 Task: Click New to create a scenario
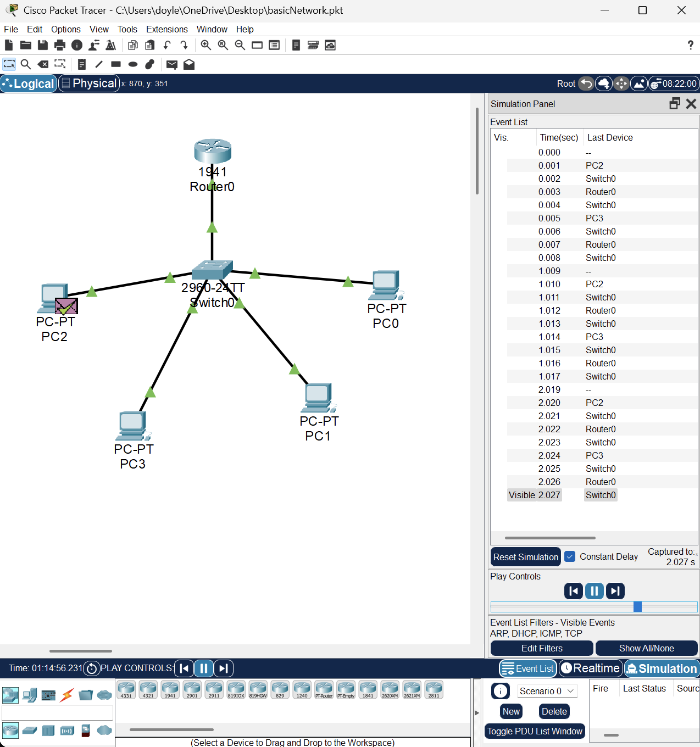point(511,711)
